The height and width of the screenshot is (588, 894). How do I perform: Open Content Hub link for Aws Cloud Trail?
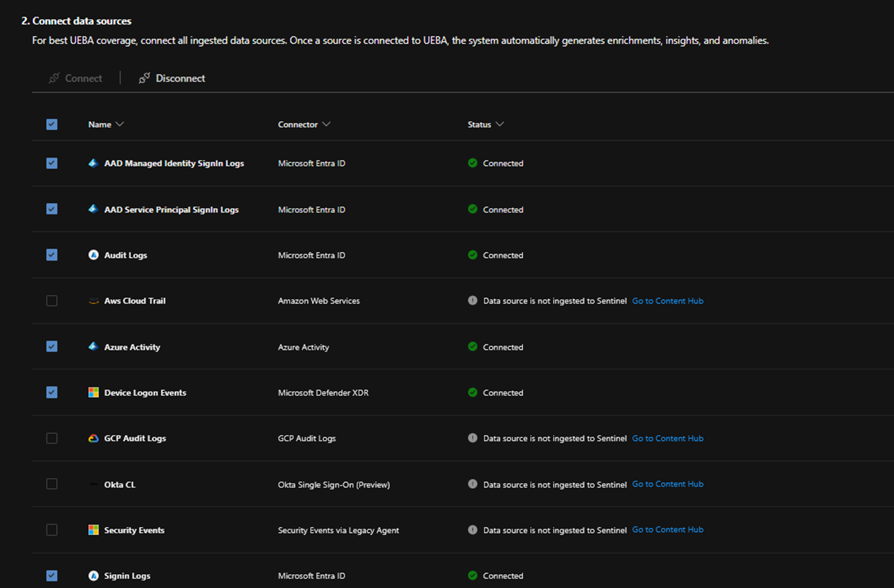pyautogui.click(x=668, y=301)
